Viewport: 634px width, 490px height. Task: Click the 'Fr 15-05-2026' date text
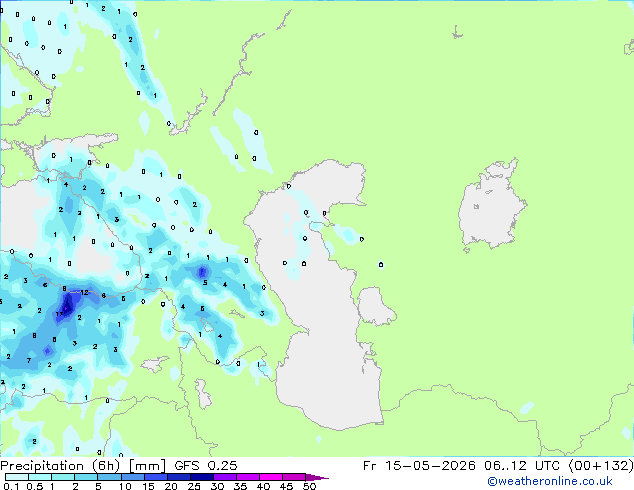tap(419, 466)
